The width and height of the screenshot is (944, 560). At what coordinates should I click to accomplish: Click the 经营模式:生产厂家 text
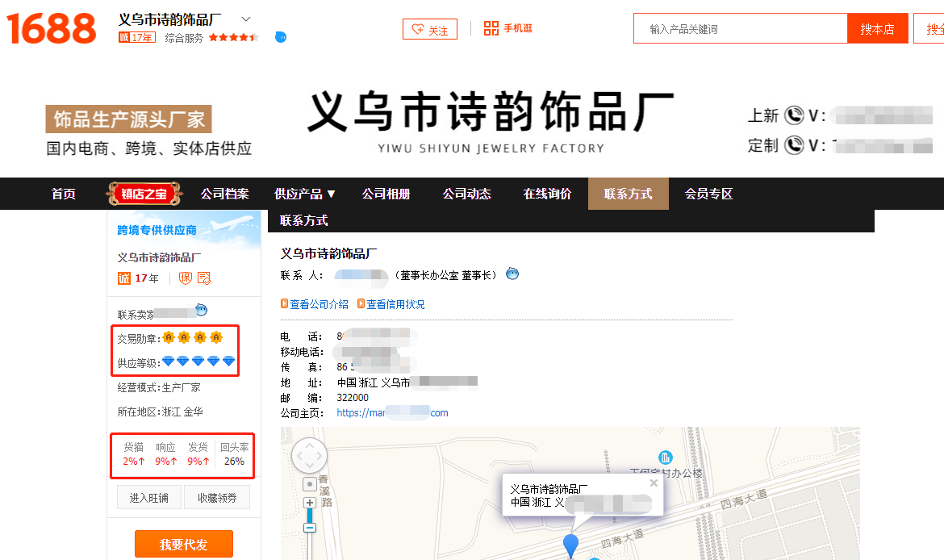159,387
